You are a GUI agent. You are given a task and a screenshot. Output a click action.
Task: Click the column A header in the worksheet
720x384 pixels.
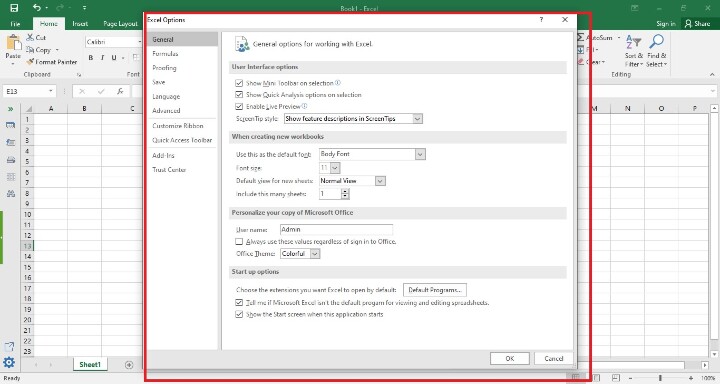coord(51,109)
